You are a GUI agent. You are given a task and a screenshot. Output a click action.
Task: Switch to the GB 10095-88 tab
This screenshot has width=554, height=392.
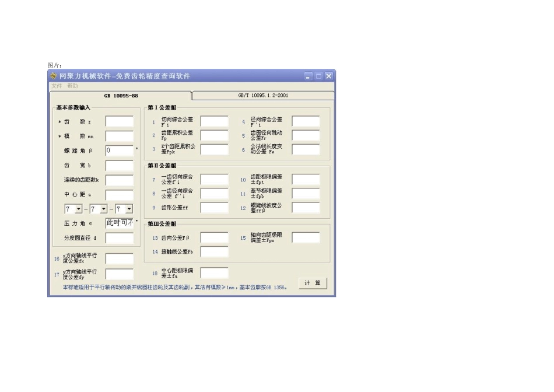121,96
